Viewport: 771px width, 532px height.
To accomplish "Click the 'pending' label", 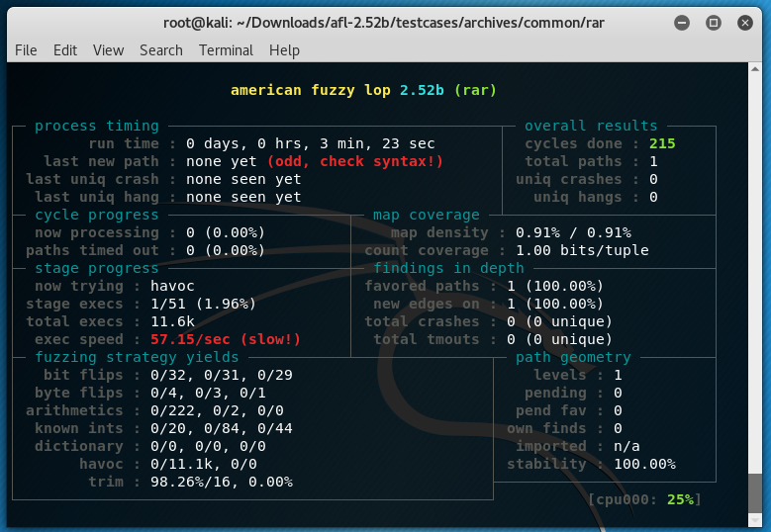I will point(555,393).
